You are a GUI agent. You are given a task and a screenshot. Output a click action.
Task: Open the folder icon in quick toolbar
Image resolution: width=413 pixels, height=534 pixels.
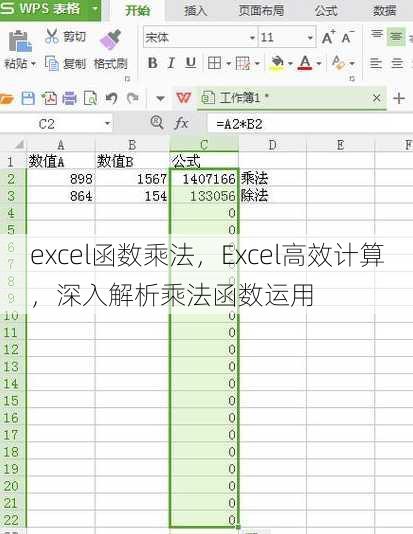(7, 99)
